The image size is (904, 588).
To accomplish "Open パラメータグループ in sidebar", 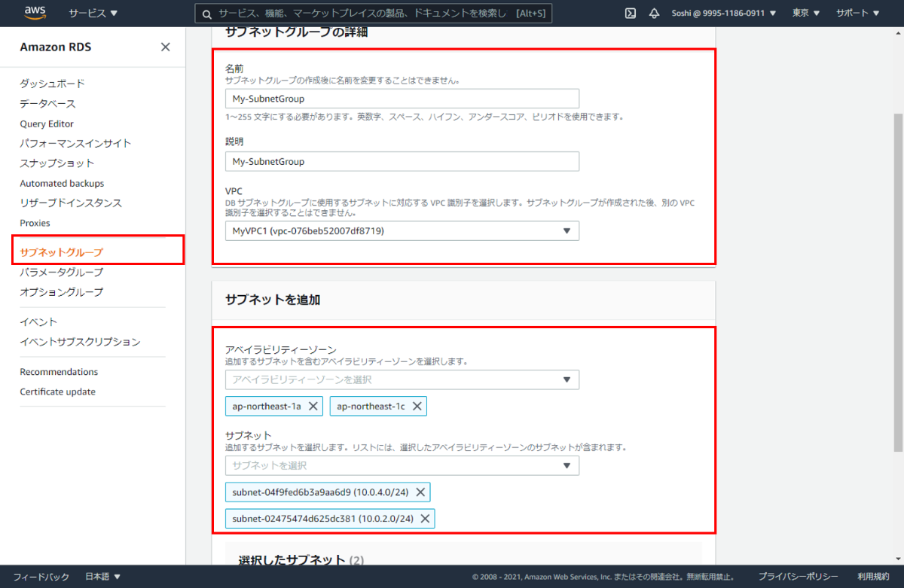I will (x=62, y=272).
